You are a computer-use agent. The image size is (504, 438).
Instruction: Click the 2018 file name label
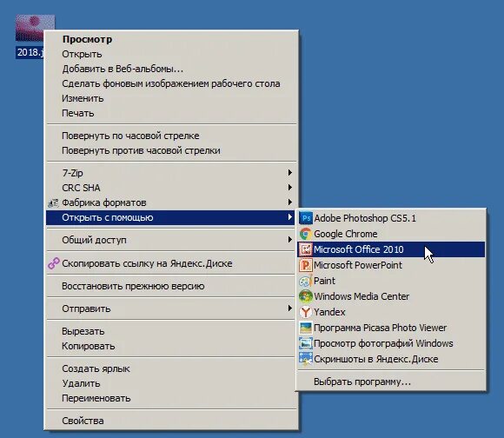coord(30,52)
